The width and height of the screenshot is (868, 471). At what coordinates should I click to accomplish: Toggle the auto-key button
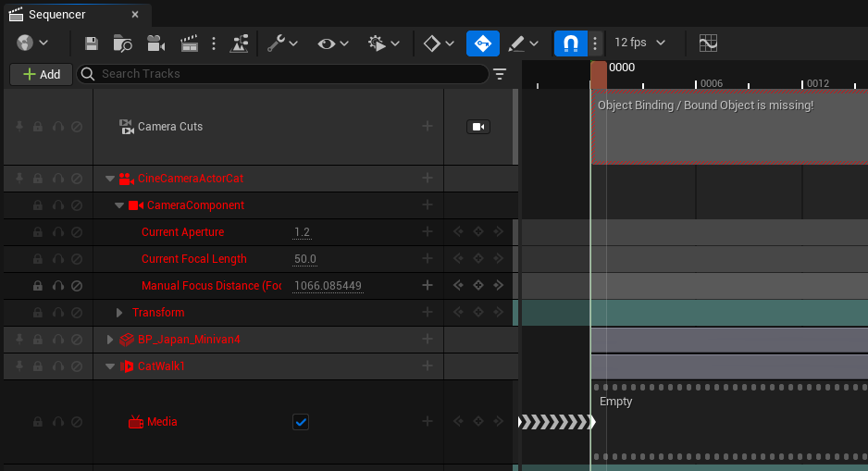482,43
